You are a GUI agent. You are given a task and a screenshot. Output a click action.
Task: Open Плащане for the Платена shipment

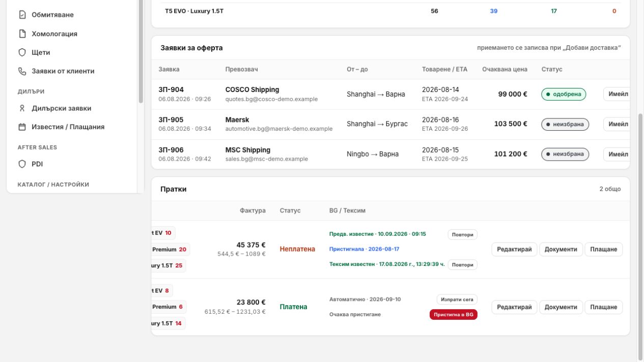tap(603, 307)
